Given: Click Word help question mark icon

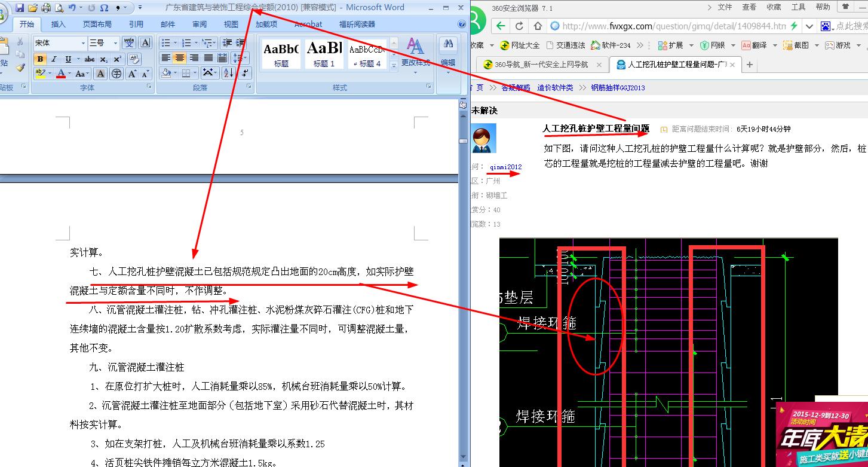Looking at the screenshot, I should tap(462, 25).
